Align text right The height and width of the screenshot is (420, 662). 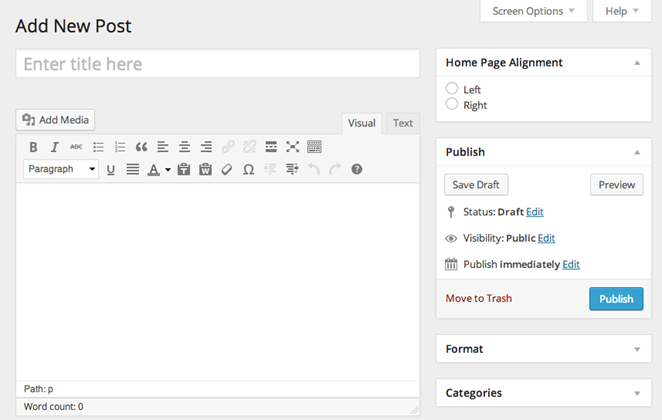[206, 147]
